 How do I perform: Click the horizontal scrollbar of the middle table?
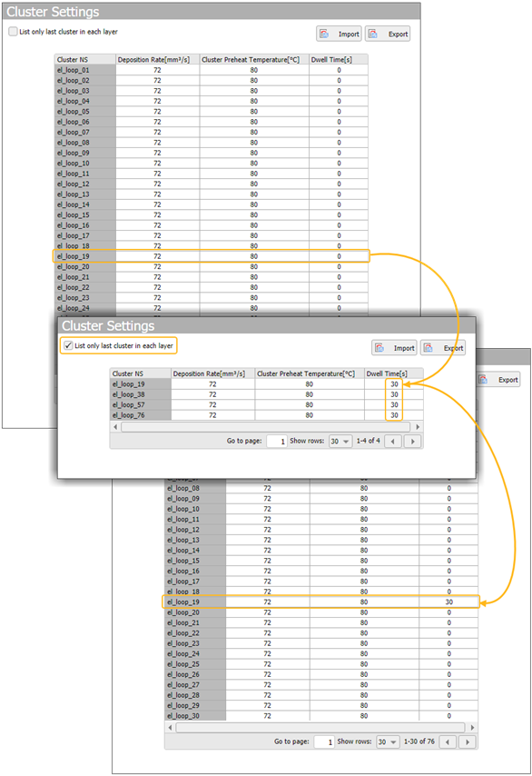pyautogui.click(x=265, y=426)
